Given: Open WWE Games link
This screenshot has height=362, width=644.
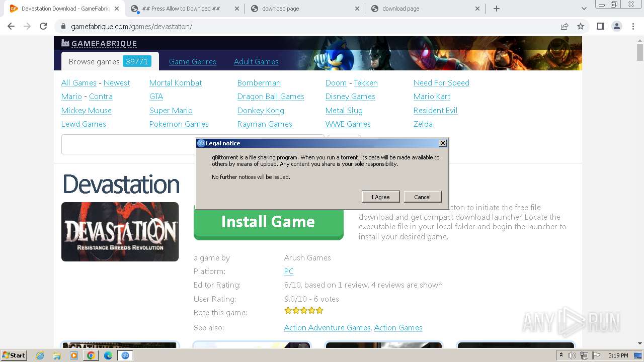Looking at the screenshot, I should (348, 124).
